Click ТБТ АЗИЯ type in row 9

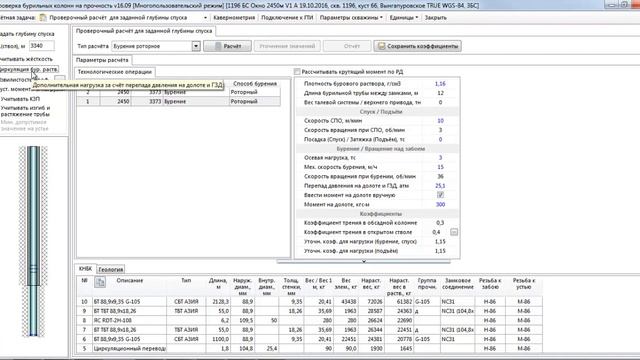click(x=186, y=311)
